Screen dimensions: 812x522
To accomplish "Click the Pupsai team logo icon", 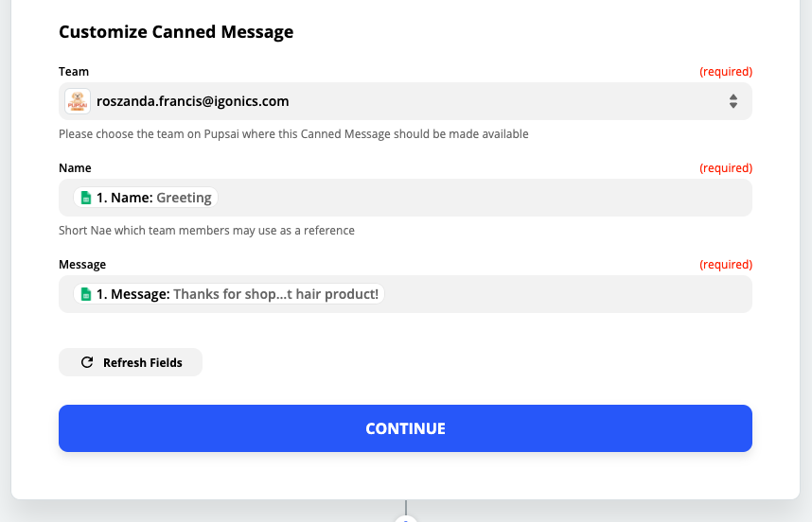I will pos(78,101).
